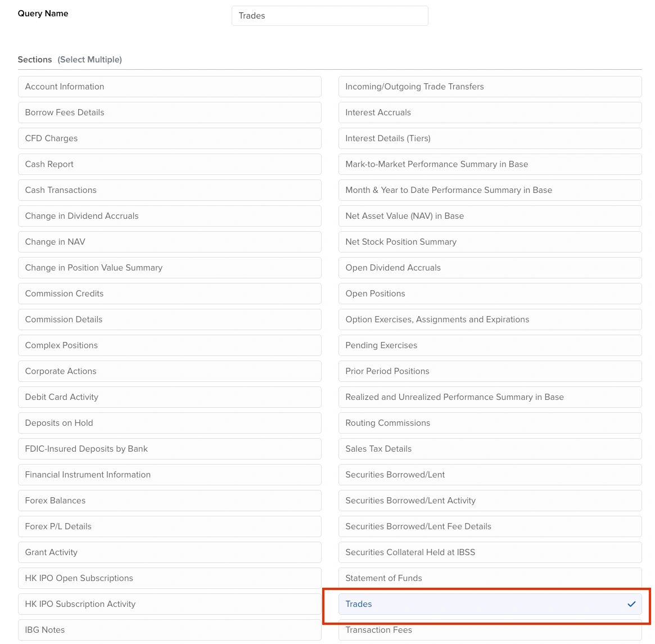The width and height of the screenshot is (655, 644).
Task: Enable the Prior Period Positions section
Action: coord(489,371)
